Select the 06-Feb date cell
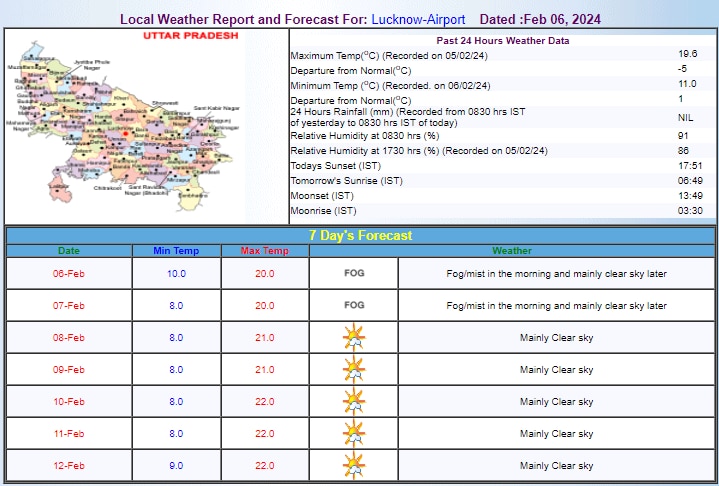 tap(69, 274)
